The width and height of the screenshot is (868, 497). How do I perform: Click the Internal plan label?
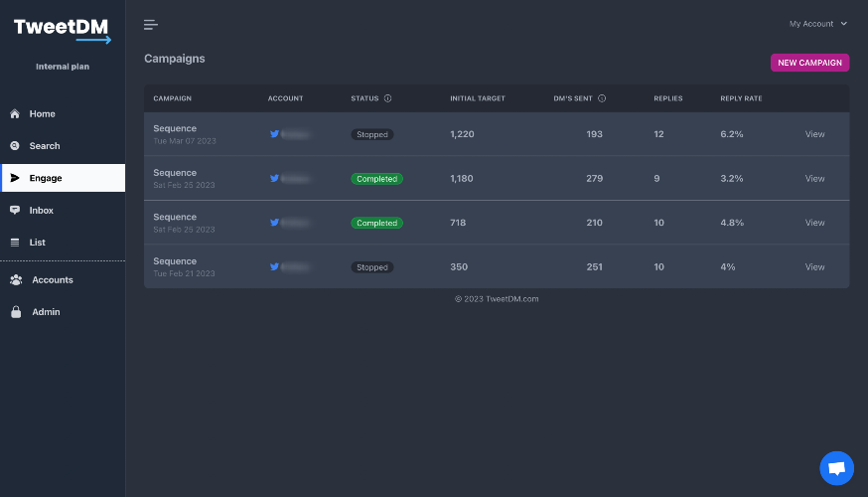coord(63,67)
